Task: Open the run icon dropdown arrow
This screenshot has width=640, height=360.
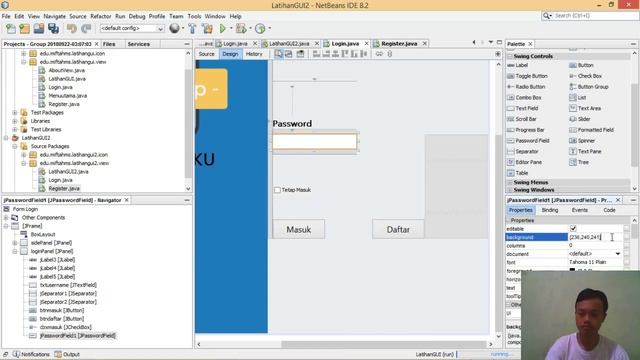Action: 231,28
